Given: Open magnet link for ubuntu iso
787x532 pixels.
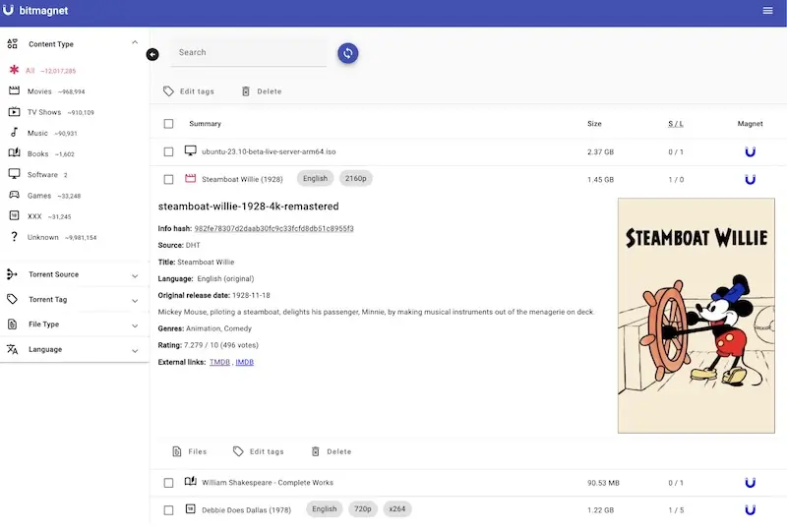Looking at the screenshot, I should 750,151.
